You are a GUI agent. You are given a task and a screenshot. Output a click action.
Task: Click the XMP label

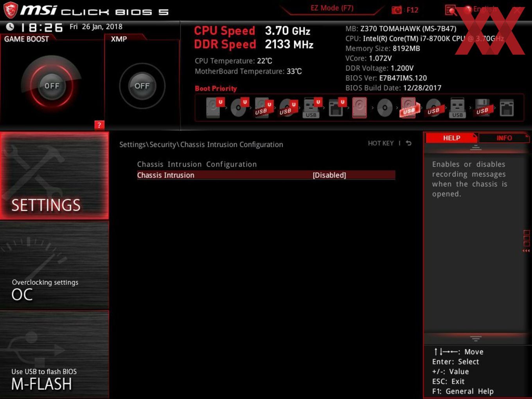click(119, 39)
